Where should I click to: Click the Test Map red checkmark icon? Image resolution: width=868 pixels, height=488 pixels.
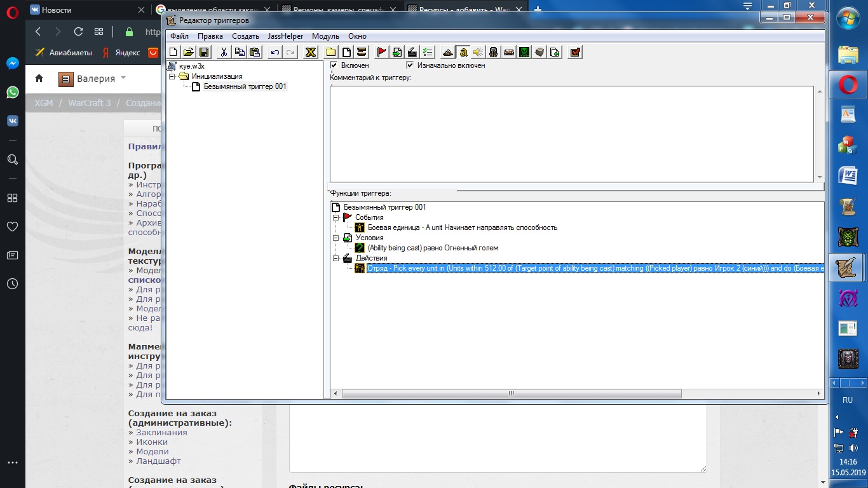(x=575, y=52)
